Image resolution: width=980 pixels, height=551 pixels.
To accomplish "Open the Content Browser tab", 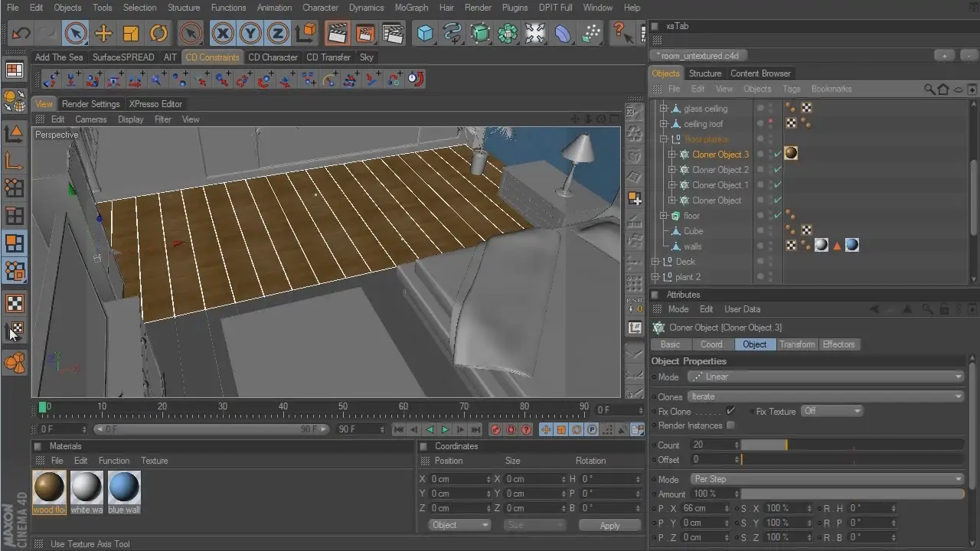I will 760,73.
